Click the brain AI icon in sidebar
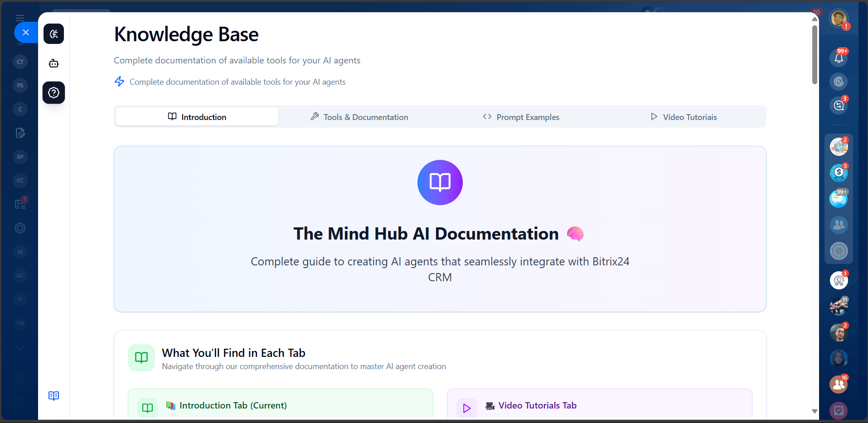868x423 pixels. 53,34
